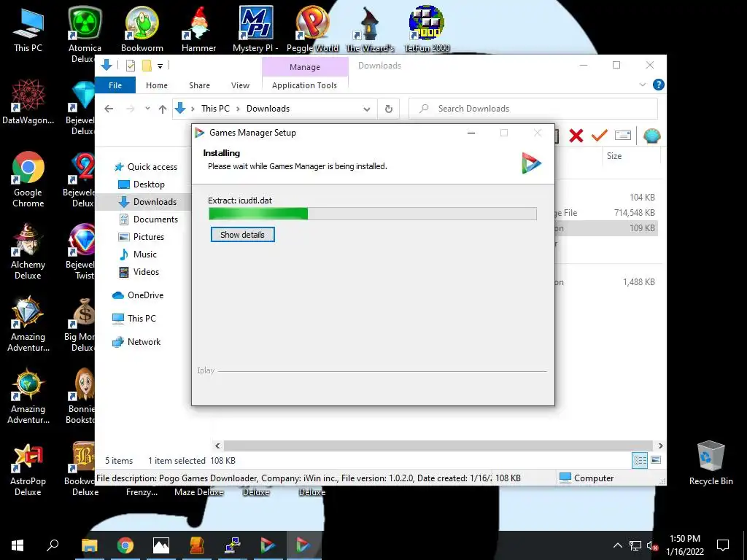Select the Mystery PI desktop icon
This screenshot has width=747, height=560.
point(256,29)
